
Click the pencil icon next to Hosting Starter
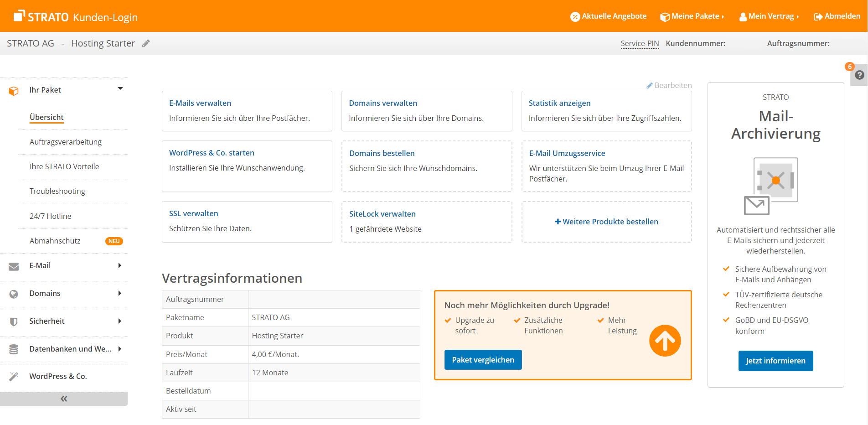point(146,43)
